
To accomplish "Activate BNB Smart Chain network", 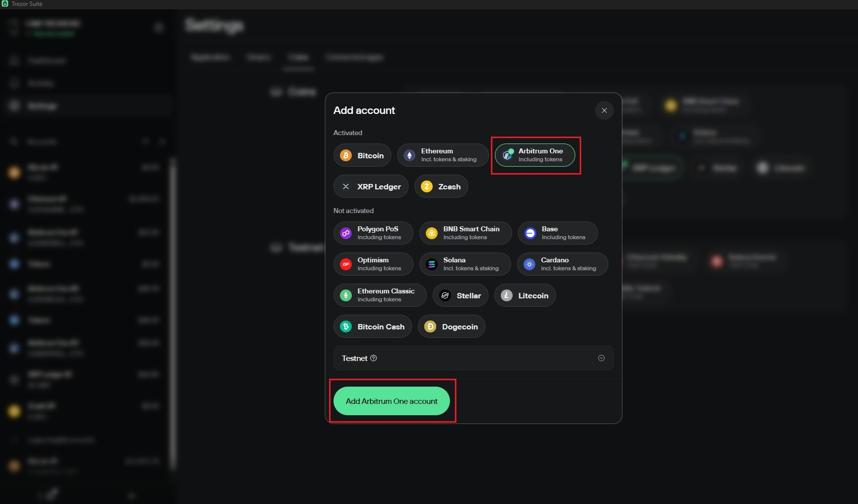I will click(x=466, y=233).
